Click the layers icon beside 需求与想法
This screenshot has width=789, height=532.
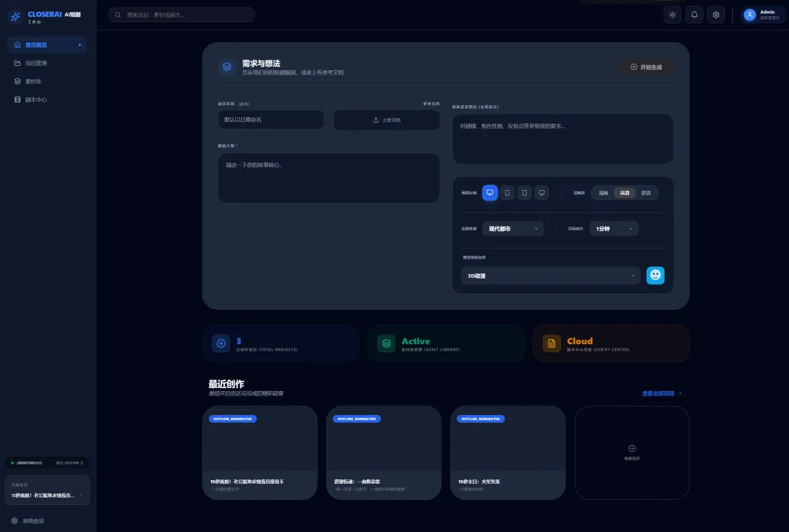click(227, 66)
